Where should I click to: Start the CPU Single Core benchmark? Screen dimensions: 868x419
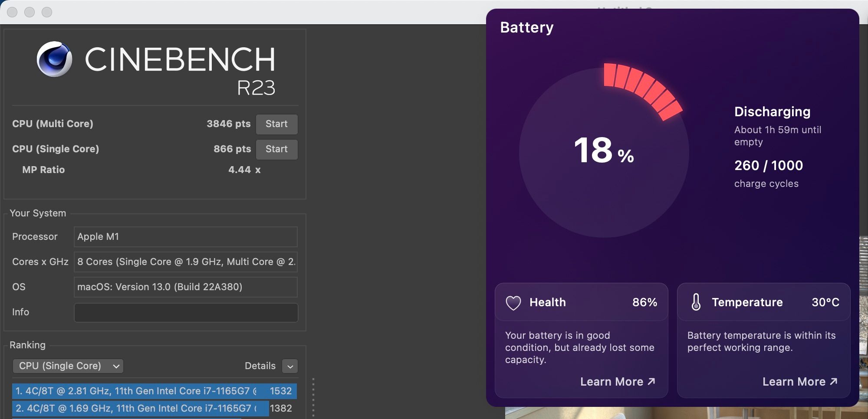(x=276, y=149)
